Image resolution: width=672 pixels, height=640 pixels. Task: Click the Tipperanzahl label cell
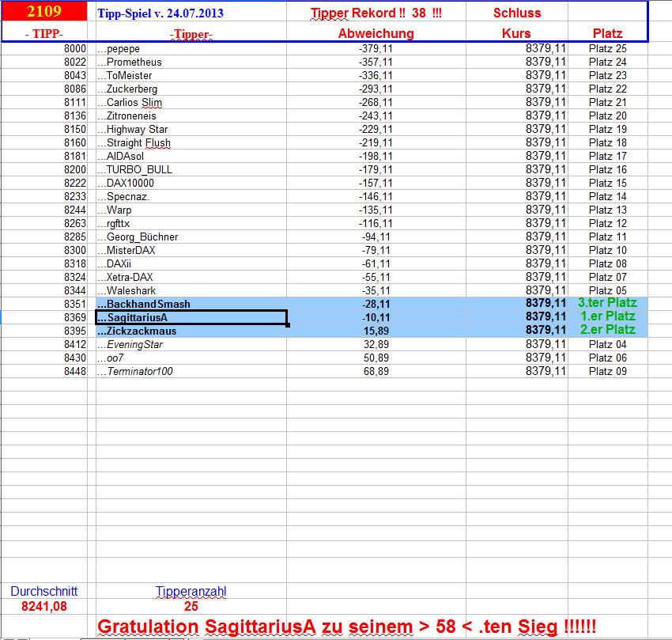(x=192, y=591)
